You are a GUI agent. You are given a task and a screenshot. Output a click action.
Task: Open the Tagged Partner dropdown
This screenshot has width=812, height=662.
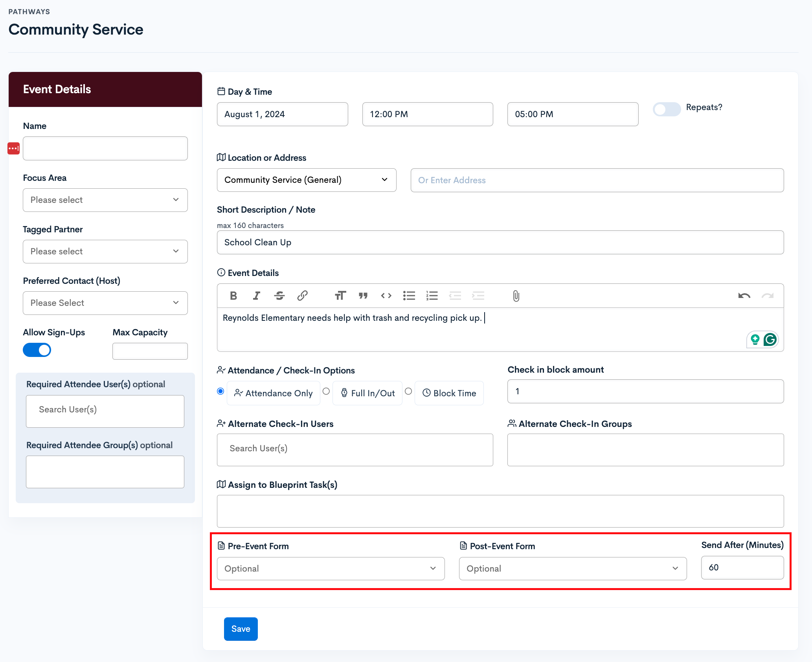pos(105,252)
